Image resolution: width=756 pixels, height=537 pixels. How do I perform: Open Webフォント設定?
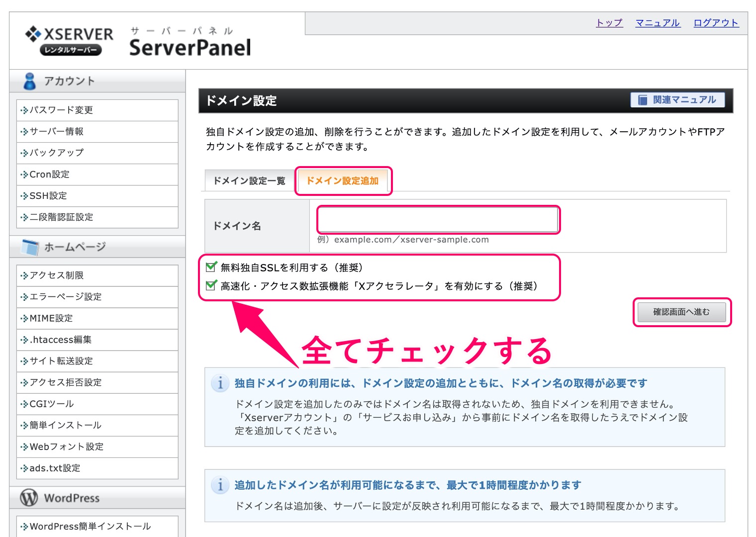pyautogui.click(x=97, y=447)
